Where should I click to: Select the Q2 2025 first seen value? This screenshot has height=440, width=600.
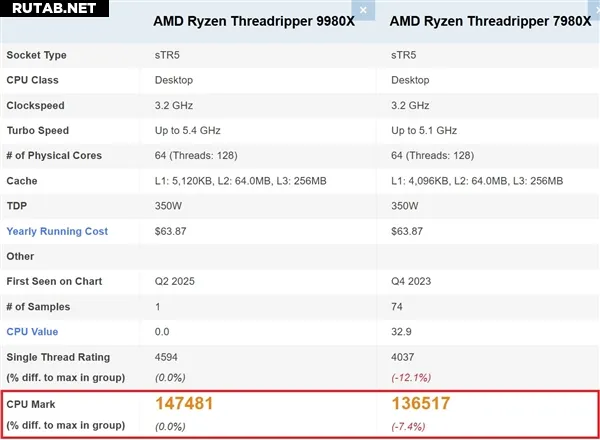174,281
